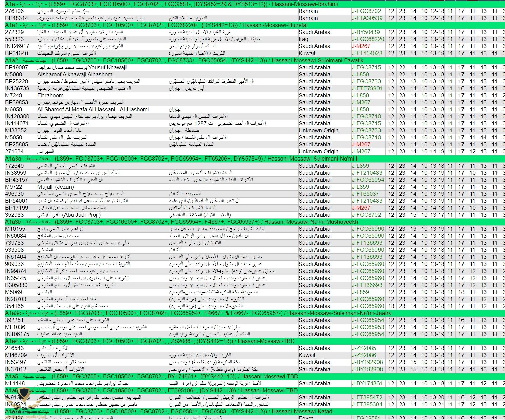Select haplogroup J-FT395472
Viewport: 505px width, 420px height.
coord(367,398)
